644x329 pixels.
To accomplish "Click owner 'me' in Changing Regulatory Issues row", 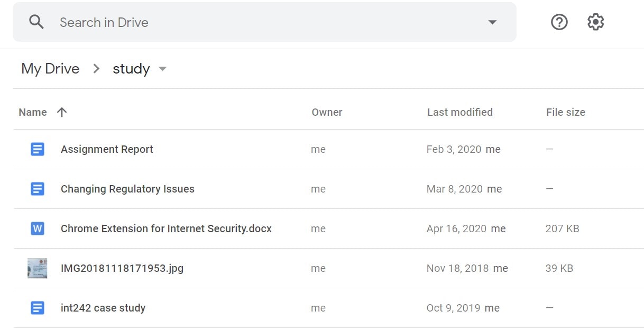I will pos(318,189).
